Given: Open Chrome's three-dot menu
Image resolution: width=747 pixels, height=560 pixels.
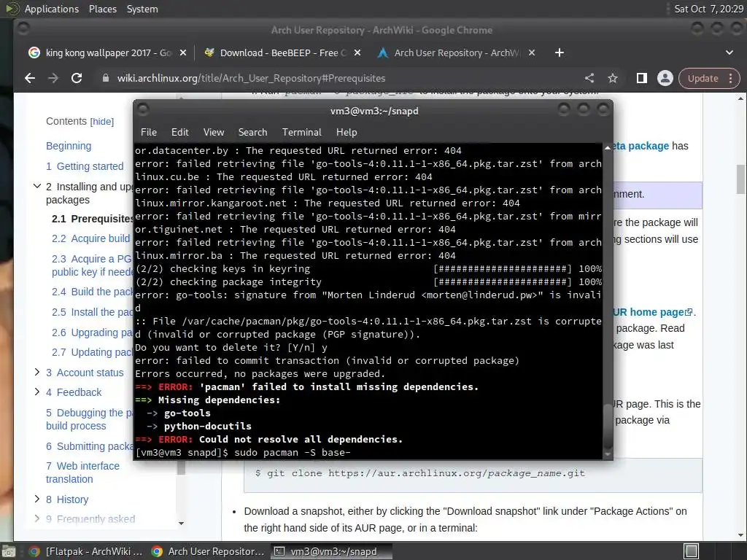Looking at the screenshot, I should pyautogui.click(x=731, y=78).
